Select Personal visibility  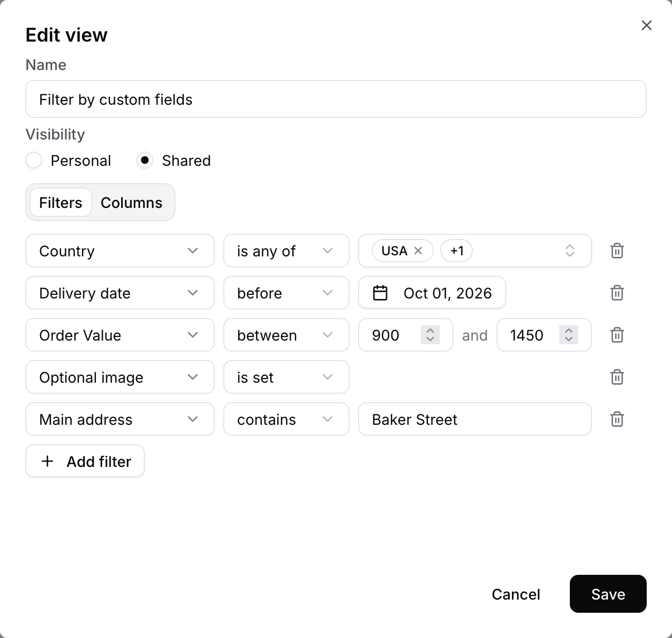point(34,160)
